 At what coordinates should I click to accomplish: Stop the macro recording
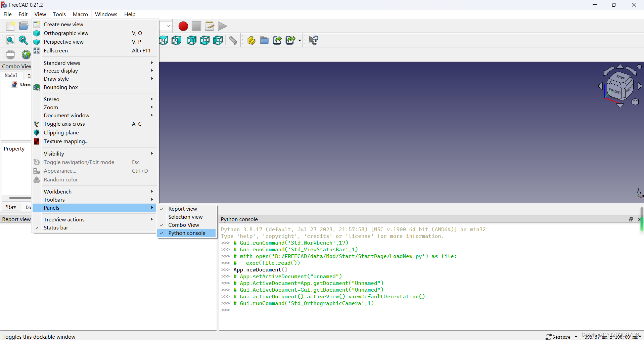(196, 26)
